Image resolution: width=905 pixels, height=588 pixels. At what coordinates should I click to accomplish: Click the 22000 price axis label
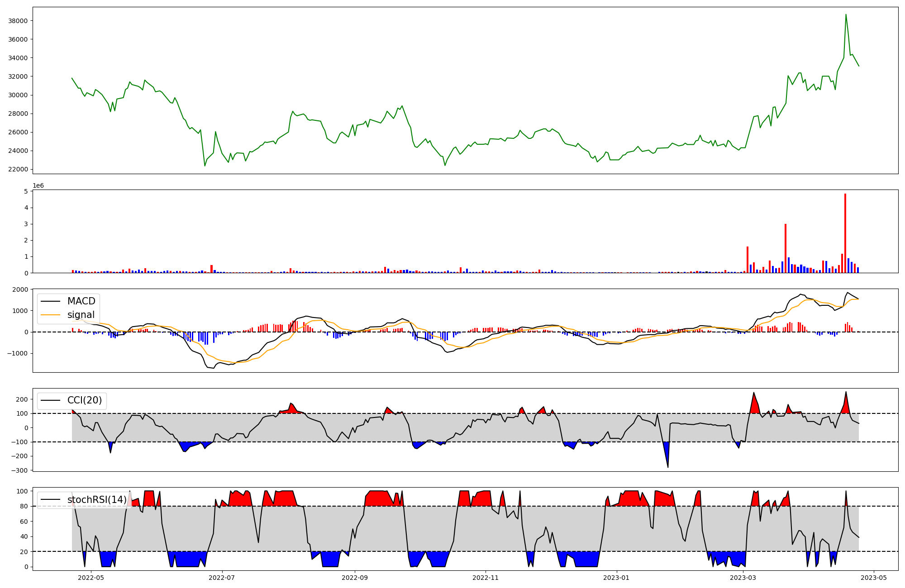[x=18, y=169]
